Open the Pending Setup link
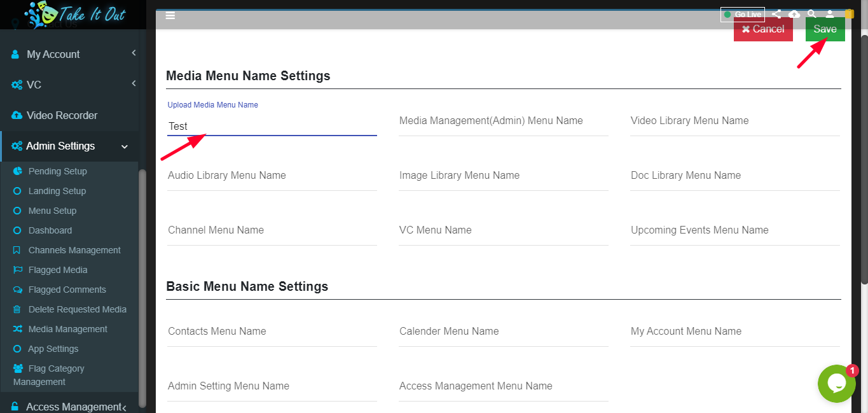 coord(58,171)
